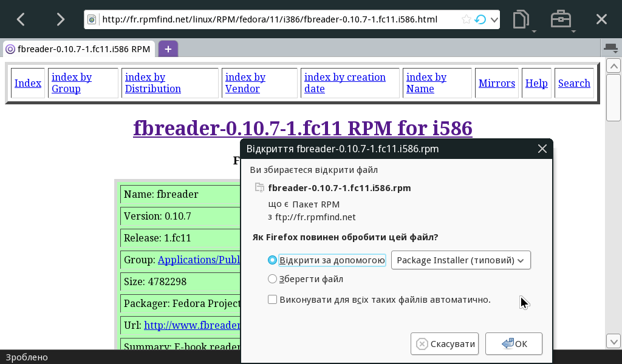Click the tab list icon at tab bar end
622x364 pixels.
click(x=610, y=49)
